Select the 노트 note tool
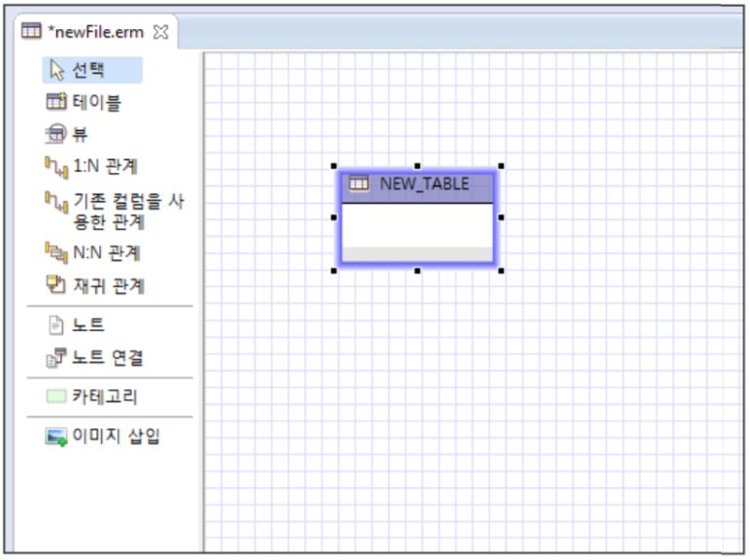 click(x=76, y=325)
